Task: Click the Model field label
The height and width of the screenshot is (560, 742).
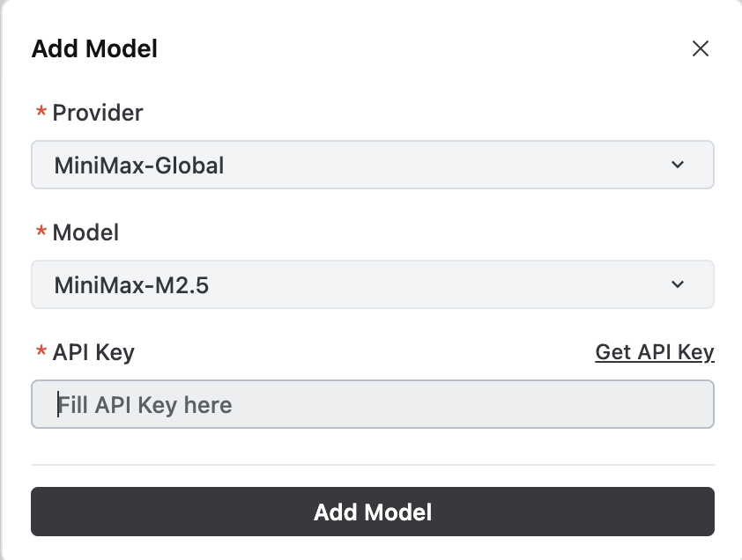Action: point(85,232)
